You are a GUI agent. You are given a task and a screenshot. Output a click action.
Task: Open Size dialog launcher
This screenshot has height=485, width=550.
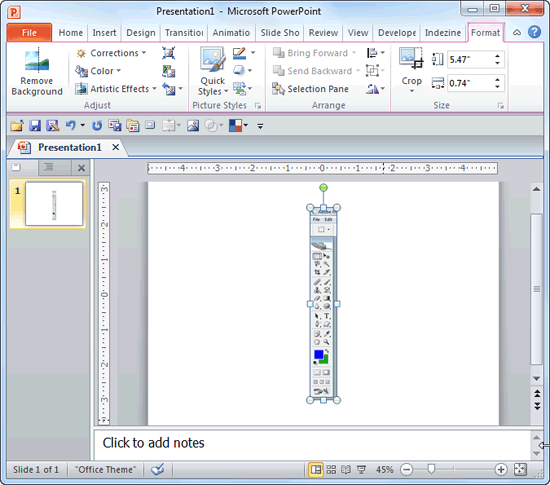pyautogui.click(x=501, y=106)
